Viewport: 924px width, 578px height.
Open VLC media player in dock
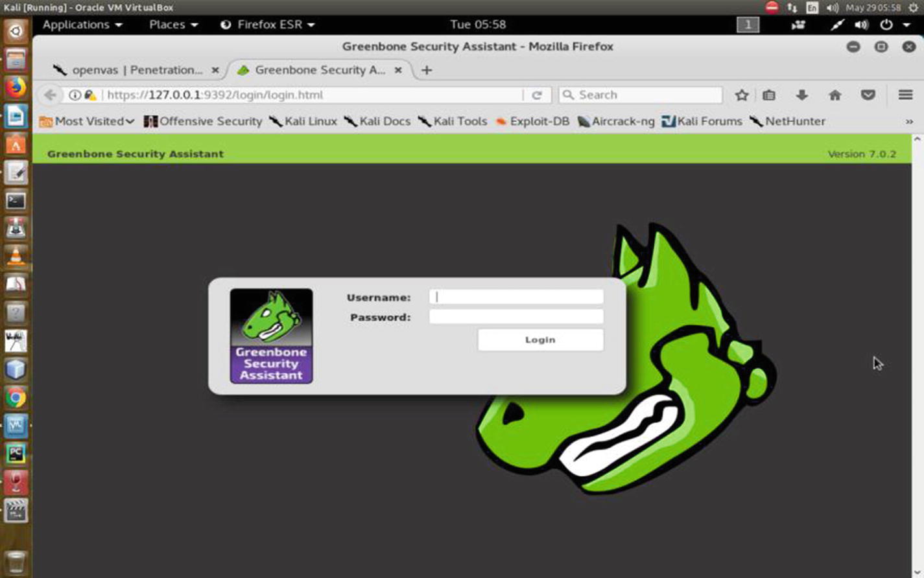click(16, 256)
